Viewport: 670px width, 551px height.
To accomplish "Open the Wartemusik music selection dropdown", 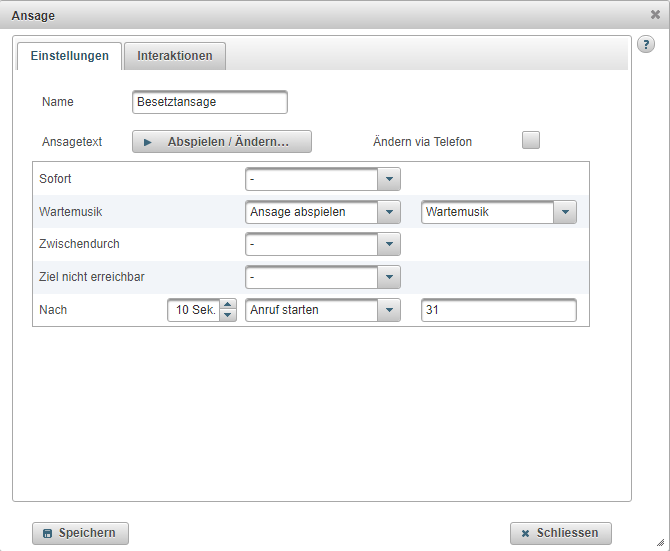I will tap(565, 212).
